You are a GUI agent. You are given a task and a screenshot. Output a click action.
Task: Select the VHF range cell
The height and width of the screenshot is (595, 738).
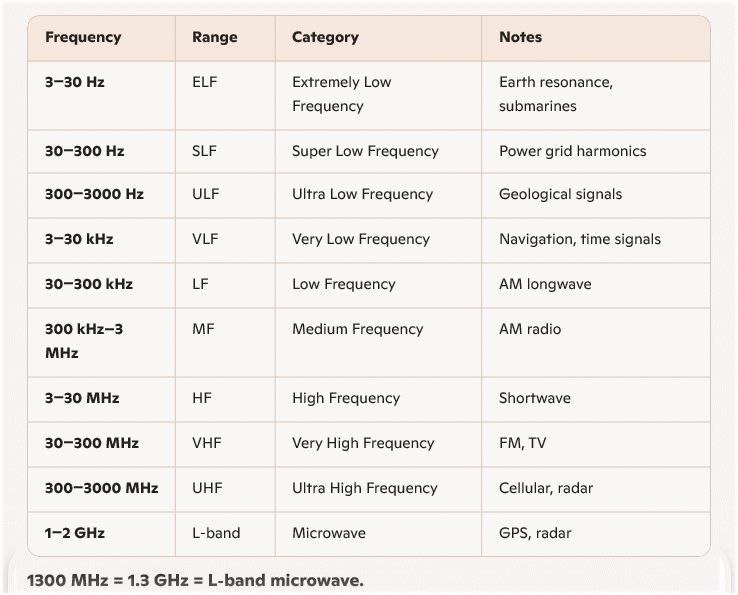click(x=206, y=443)
